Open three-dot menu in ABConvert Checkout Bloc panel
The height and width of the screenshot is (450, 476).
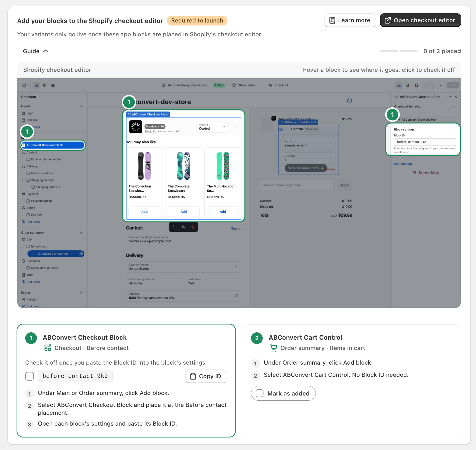tap(449, 97)
